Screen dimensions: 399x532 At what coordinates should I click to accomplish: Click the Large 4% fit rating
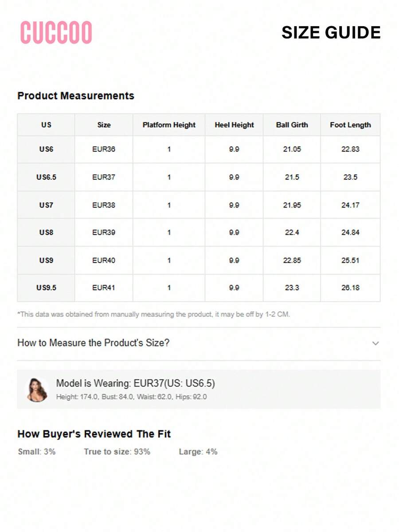point(198,452)
